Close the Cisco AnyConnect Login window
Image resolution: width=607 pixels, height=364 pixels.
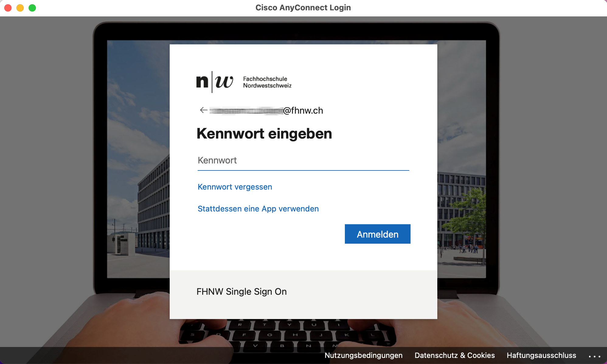(8, 8)
